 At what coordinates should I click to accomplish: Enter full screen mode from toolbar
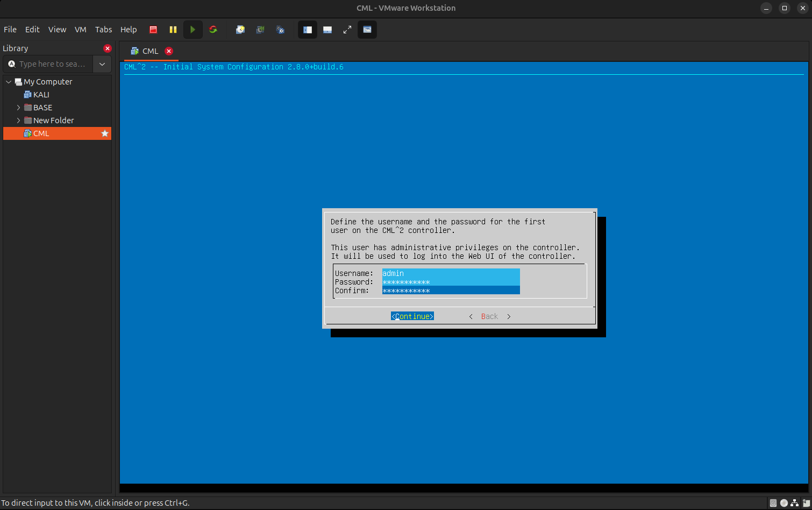347,30
